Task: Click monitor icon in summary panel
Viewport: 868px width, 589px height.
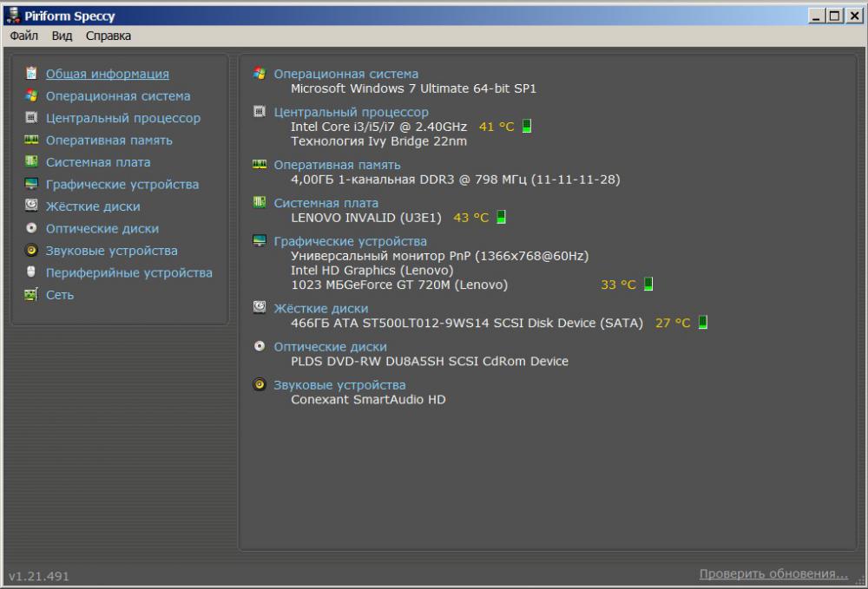Action: pyautogui.click(x=259, y=240)
